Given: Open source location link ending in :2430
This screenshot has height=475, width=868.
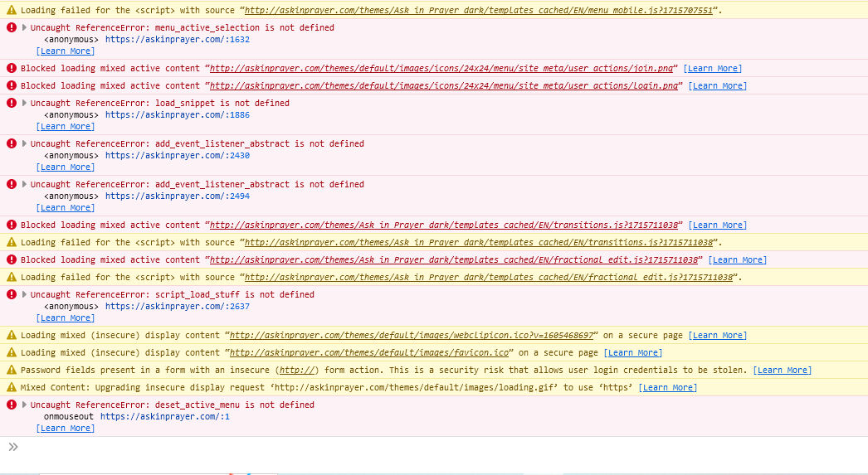Looking at the screenshot, I should [x=177, y=155].
